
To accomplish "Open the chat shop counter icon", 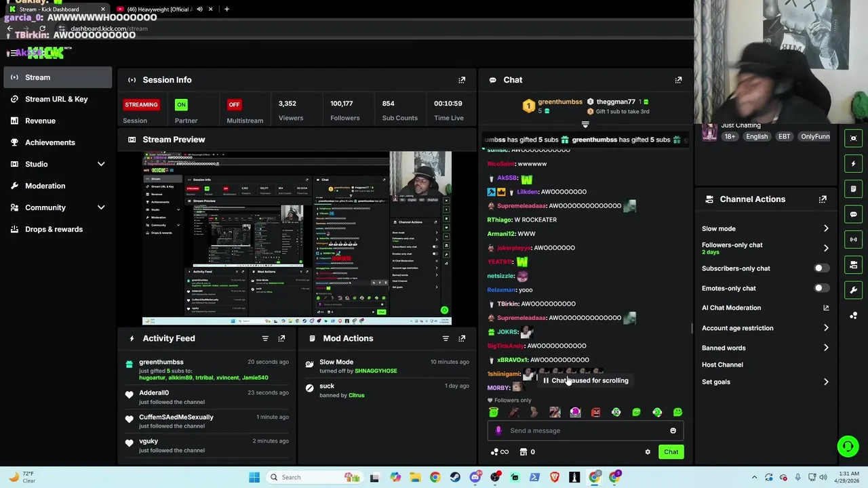I will pos(527,452).
